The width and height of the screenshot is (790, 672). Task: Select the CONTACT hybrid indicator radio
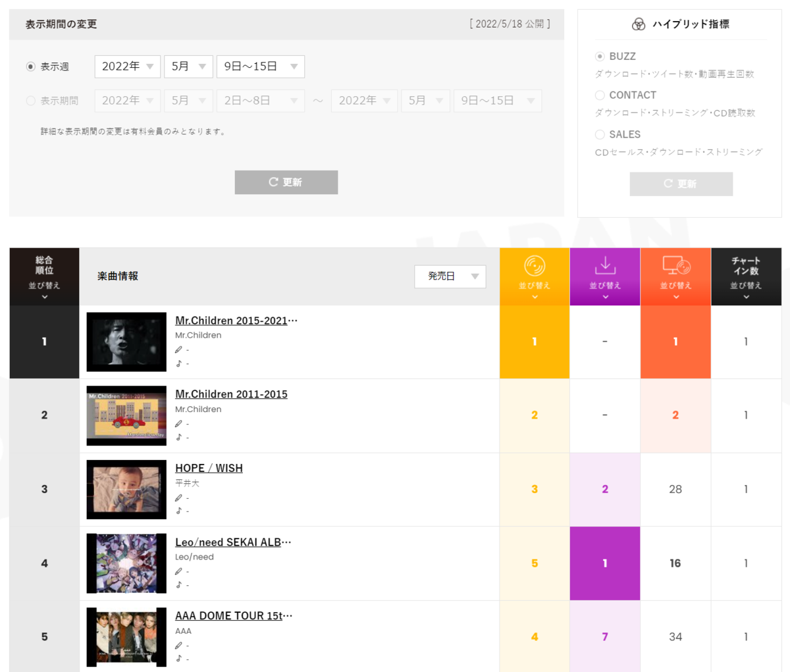pyautogui.click(x=600, y=95)
